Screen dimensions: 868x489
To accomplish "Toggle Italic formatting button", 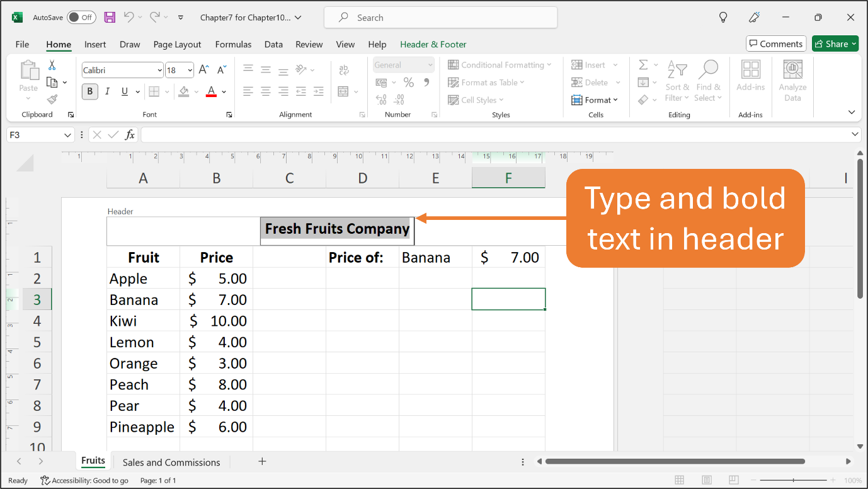I will click(x=107, y=91).
